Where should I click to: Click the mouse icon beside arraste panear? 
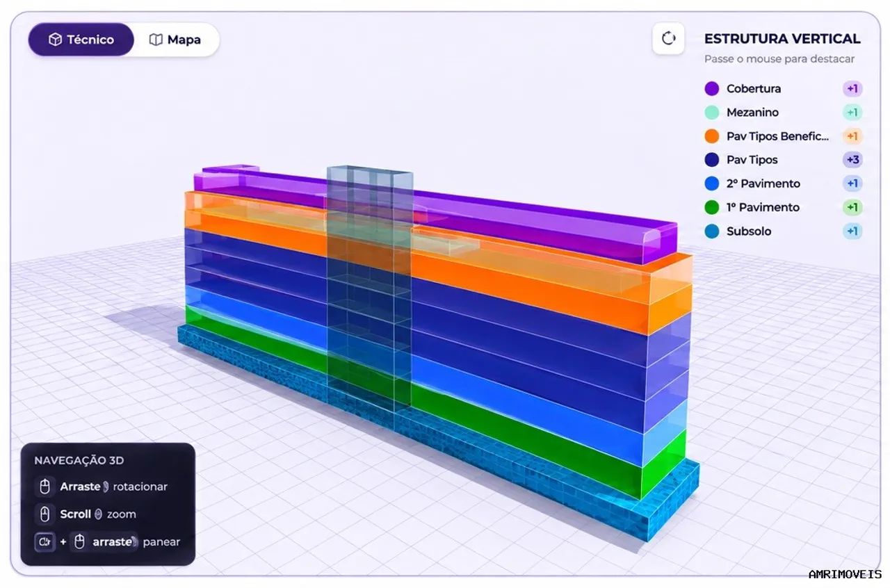80,541
